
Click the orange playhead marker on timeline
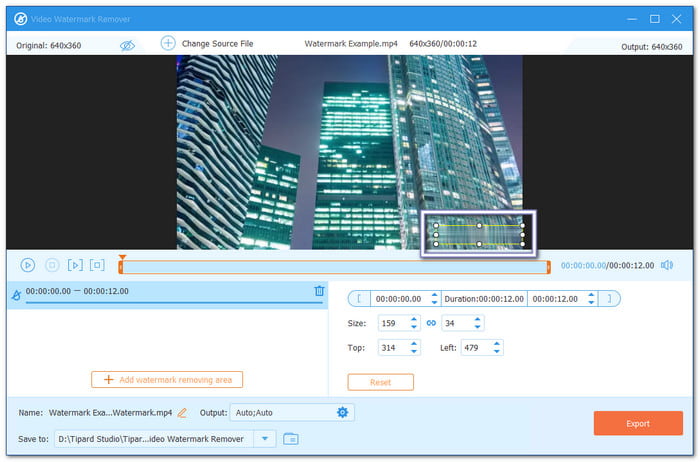pos(122,257)
